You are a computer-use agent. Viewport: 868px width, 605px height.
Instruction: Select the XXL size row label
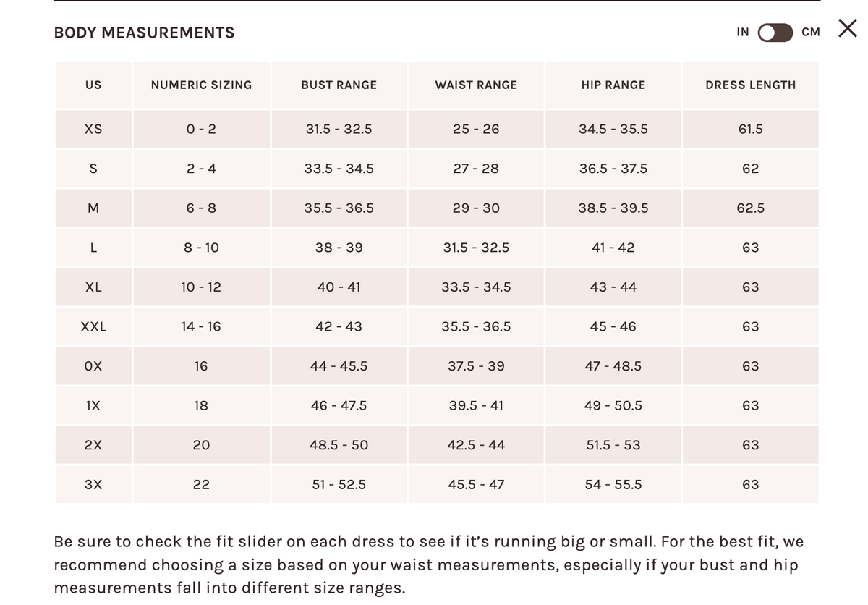click(93, 327)
